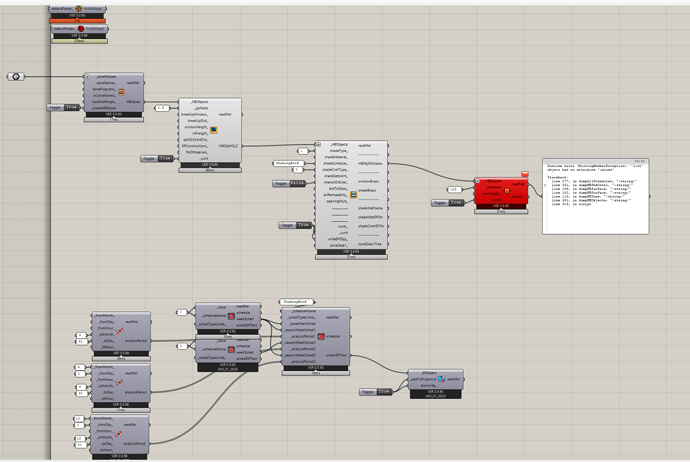Click the blue shading component icon
Viewport: 690px width, 462px height.
click(353, 194)
